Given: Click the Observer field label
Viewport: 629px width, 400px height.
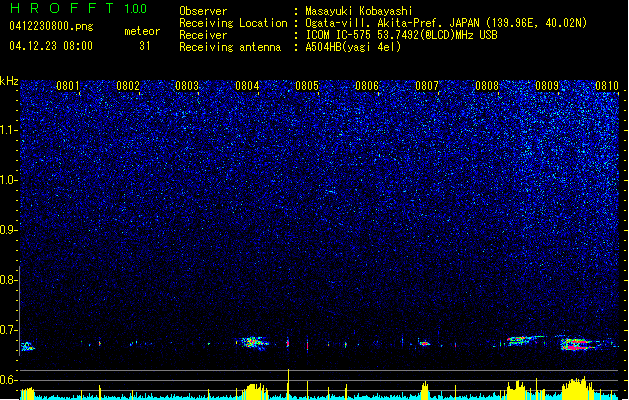Looking at the screenshot, I should (x=203, y=11).
